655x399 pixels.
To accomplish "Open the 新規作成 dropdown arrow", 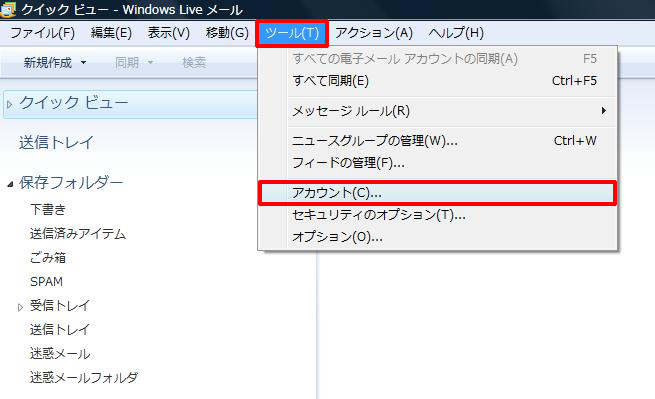I will tap(84, 63).
